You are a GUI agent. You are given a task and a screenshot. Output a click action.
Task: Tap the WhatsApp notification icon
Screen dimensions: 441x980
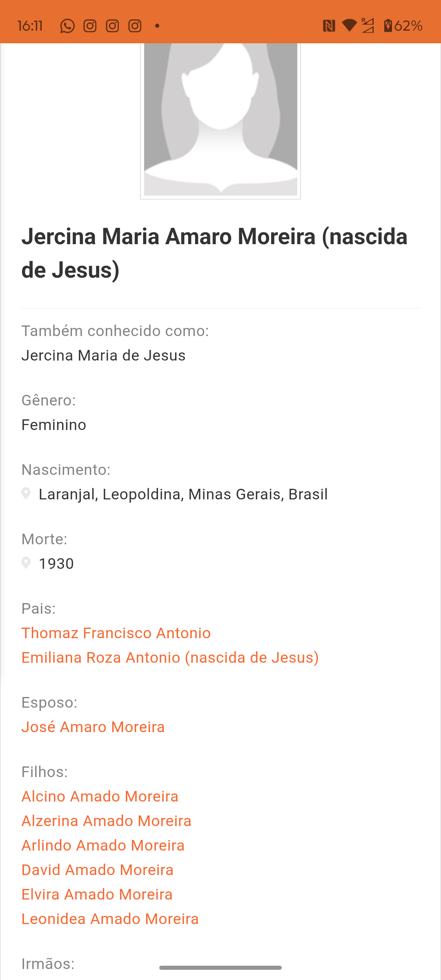(67, 26)
